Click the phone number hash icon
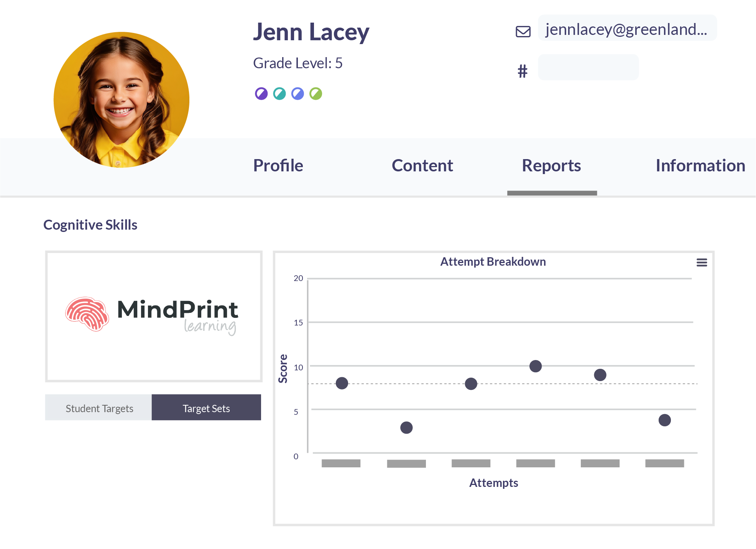 [x=522, y=70]
